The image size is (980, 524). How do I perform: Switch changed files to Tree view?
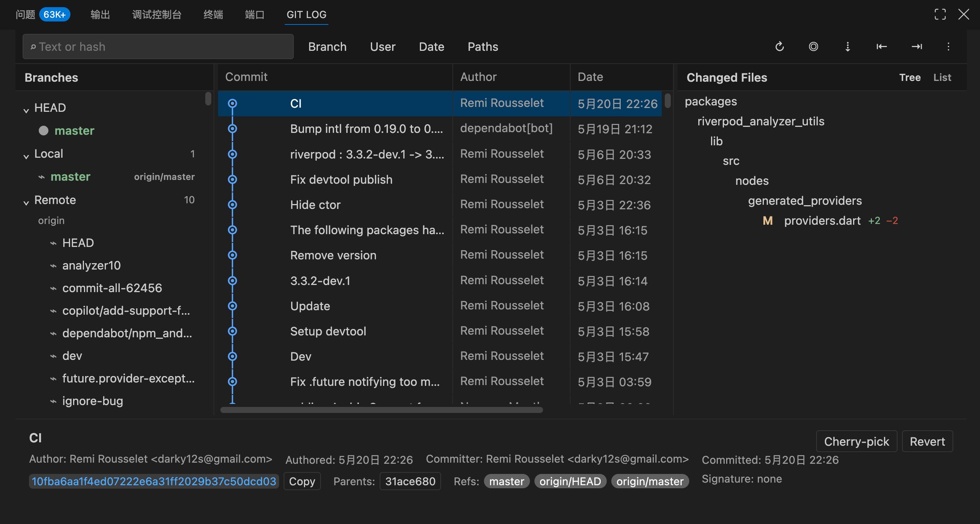(x=910, y=78)
